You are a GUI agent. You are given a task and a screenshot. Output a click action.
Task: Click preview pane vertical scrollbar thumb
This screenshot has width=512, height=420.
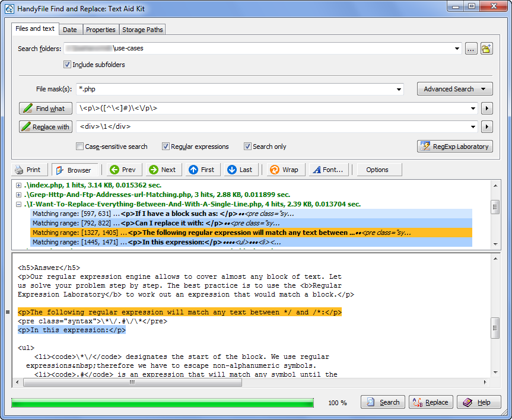[x=495, y=328]
